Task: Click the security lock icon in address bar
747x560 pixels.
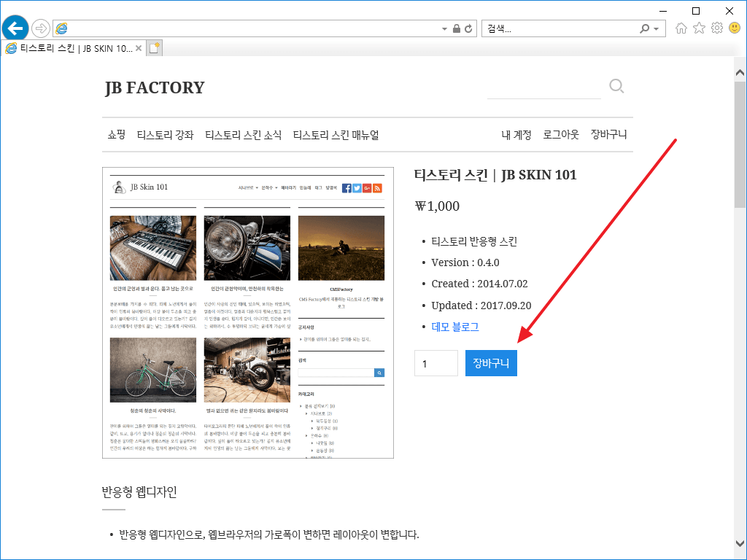Action: tap(457, 28)
